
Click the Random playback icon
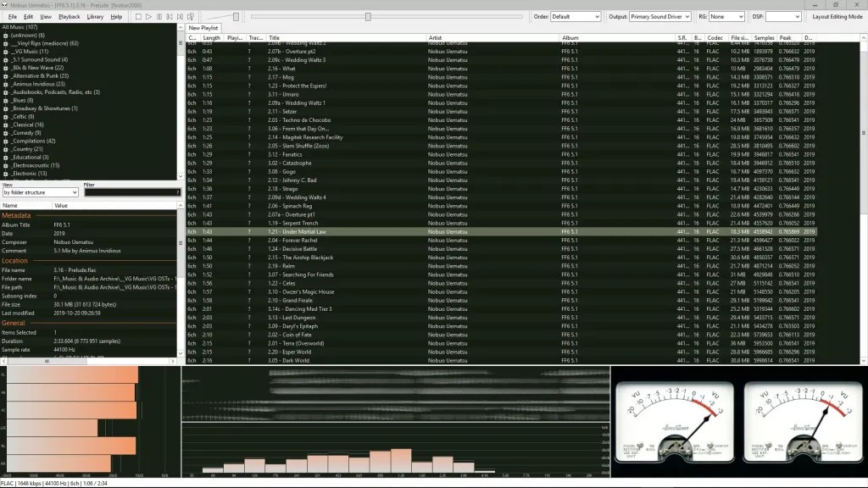tap(190, 16)
